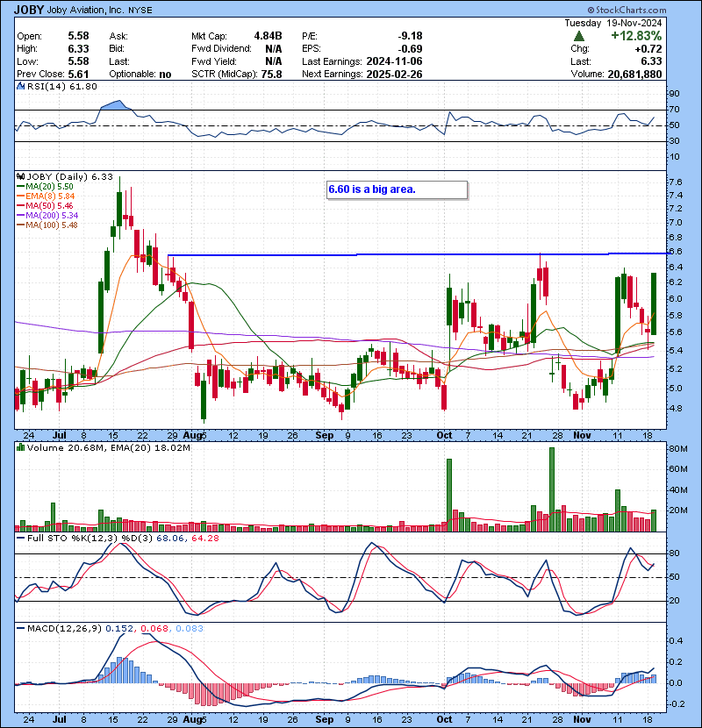Click the +12.83% percent change value
Viewport: 702px width, 728px height.
[x=636, y=36]
